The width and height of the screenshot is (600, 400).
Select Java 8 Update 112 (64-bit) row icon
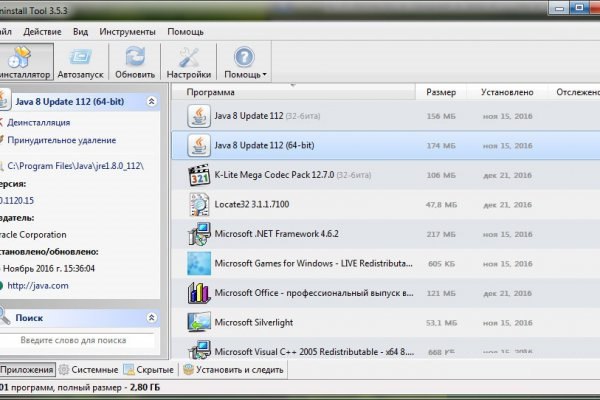(199, 145)
